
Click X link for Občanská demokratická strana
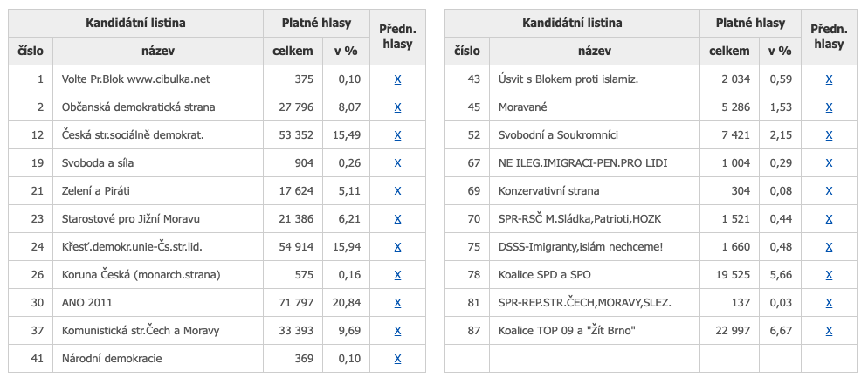[x=397, y=107]
